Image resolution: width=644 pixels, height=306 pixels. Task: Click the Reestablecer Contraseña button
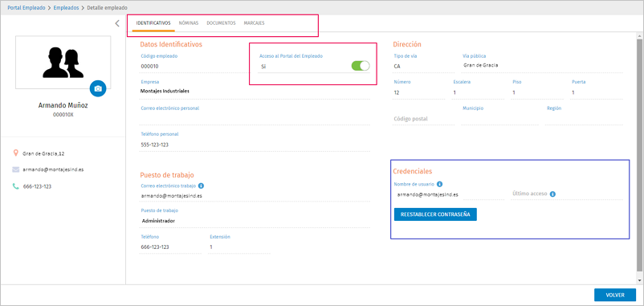tap(435, 214)
